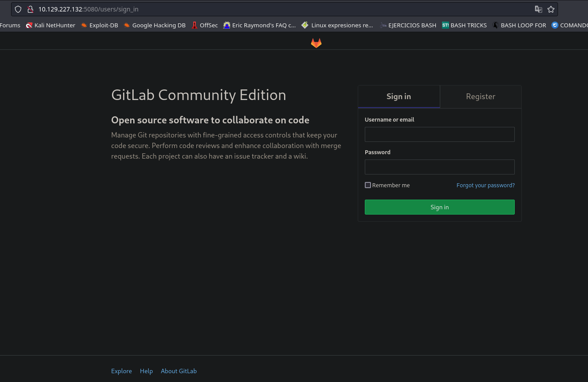Open the EJERCICIOS BASH bookmark
The height and width of the screenshot is (382, 588).
tap(408, 25)
